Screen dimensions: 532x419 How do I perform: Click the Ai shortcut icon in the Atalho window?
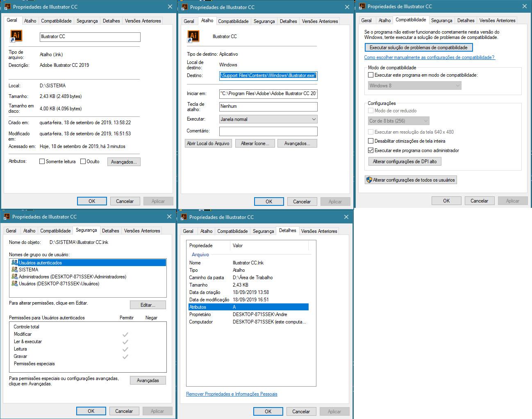click(193, 36)
